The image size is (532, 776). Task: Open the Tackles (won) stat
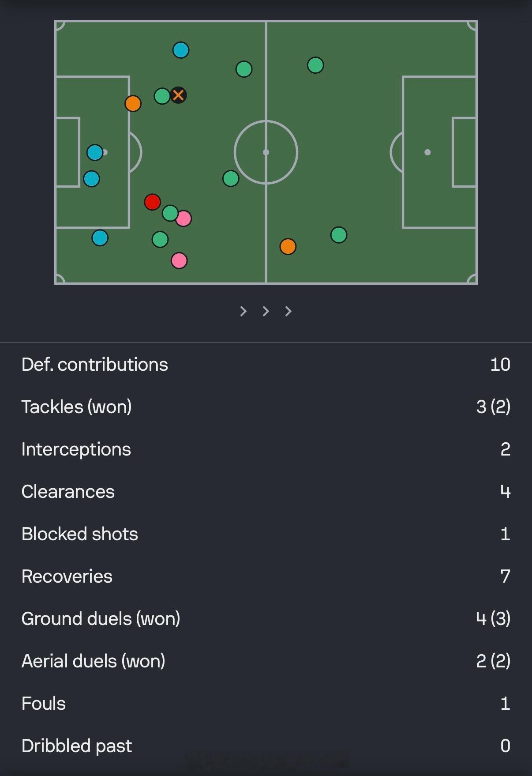(266, 407)
